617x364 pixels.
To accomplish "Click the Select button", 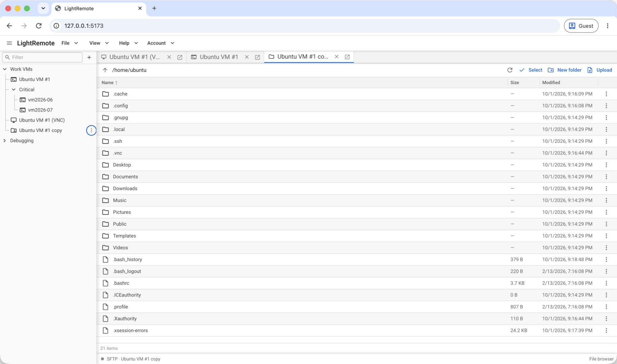I will click(x=531, y=70).
